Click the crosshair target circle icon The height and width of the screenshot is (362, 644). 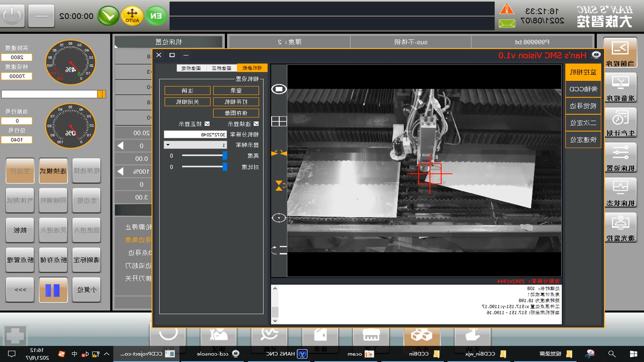click(279, 218)
